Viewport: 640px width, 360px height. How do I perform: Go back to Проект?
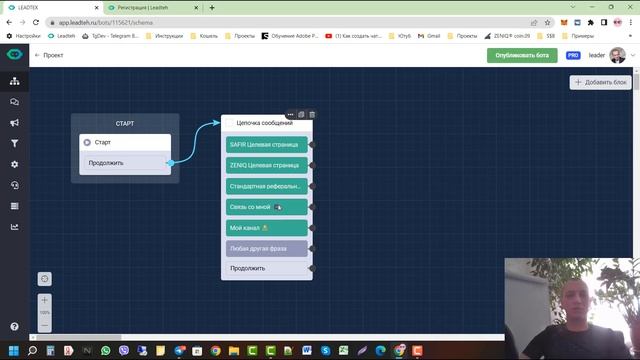pos(49,55)
